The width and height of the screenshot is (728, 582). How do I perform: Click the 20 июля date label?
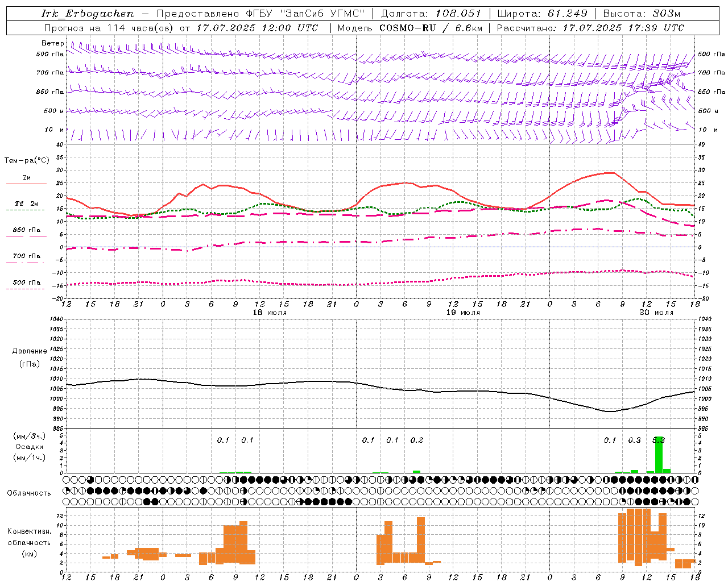(656, 313)
